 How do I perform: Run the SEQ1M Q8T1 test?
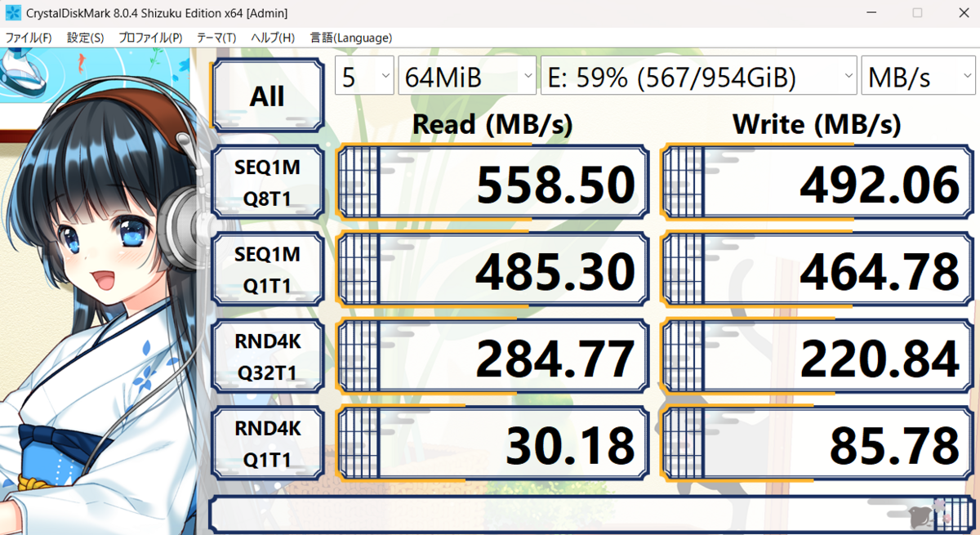click(x=267, y=181)
